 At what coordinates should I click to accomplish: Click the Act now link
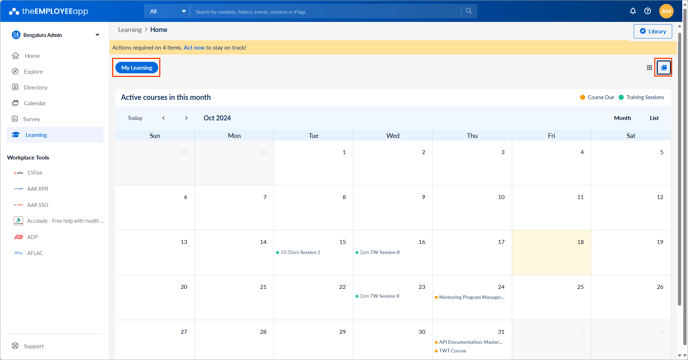tap(194, 47)
